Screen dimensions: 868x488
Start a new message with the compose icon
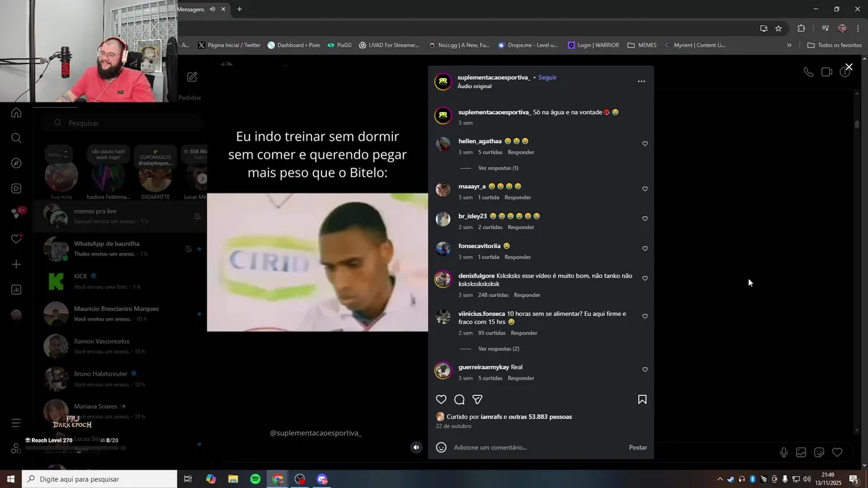(x=192, y=77)
